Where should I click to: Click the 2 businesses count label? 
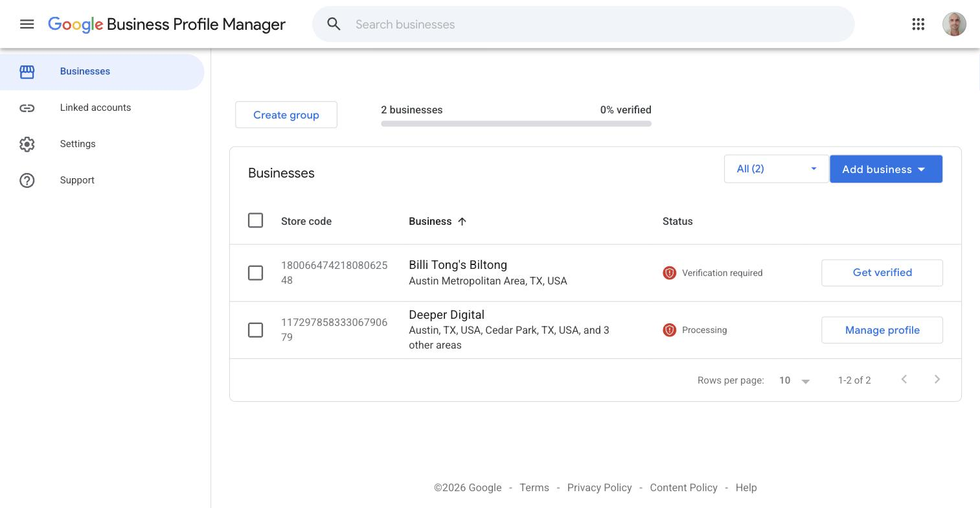(412, 110)
